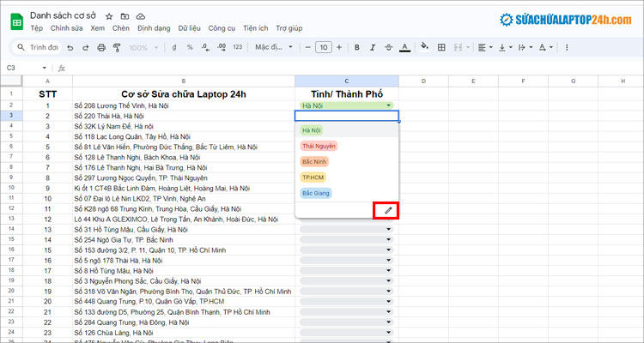Click the borders icon
Viewport: 644px width, 343px height.
click(x=441, y=48)
